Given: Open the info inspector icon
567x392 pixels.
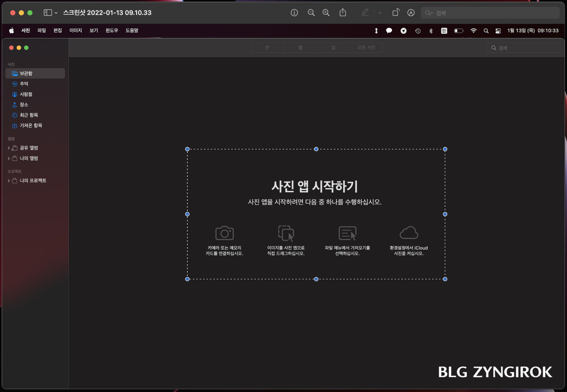Looking at the screenshot, I should pos(294,13).
